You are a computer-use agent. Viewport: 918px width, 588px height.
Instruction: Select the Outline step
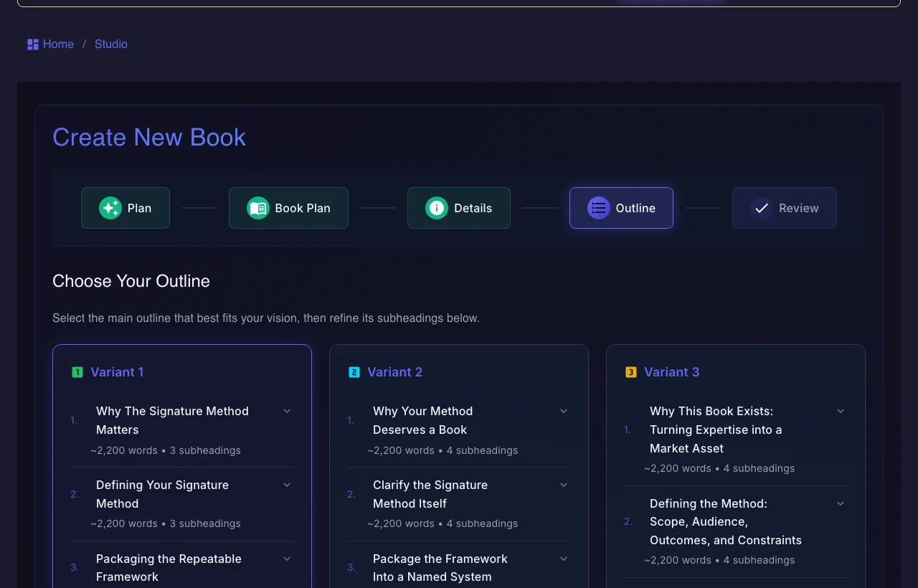621,208
